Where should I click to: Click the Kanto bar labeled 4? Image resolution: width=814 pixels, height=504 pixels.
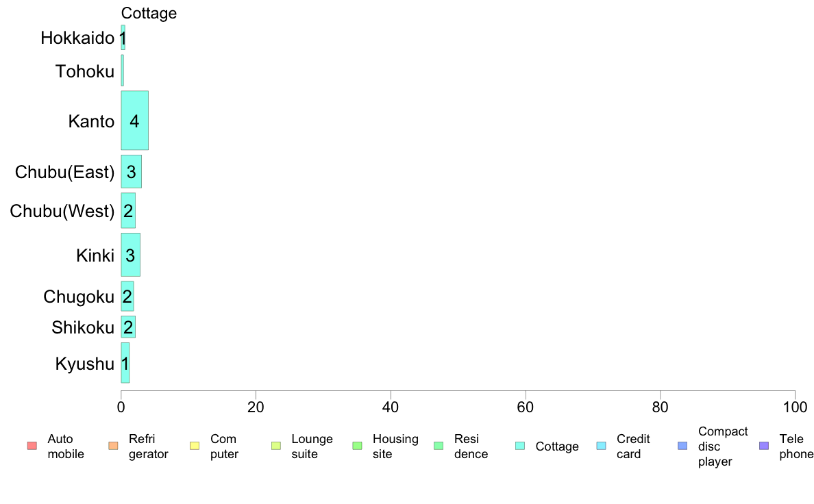[134, 121]
